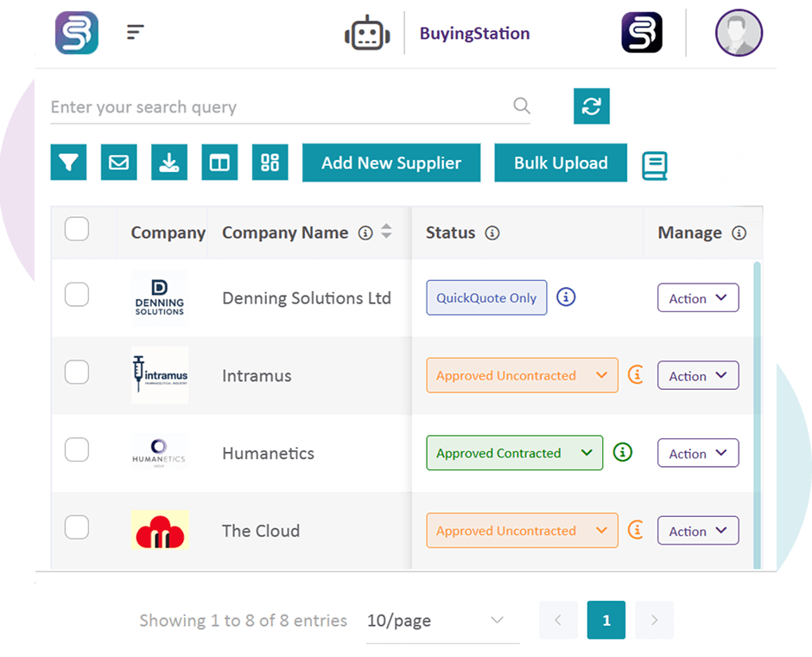Tick the Humanetics row checkbox
The image size is (812, 657).
(x=77, y=450)
